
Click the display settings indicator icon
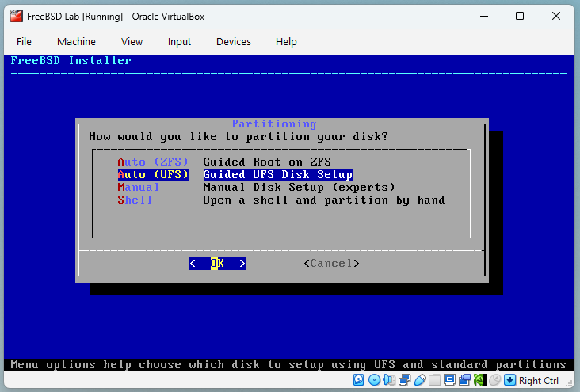[x=450, y=380]
